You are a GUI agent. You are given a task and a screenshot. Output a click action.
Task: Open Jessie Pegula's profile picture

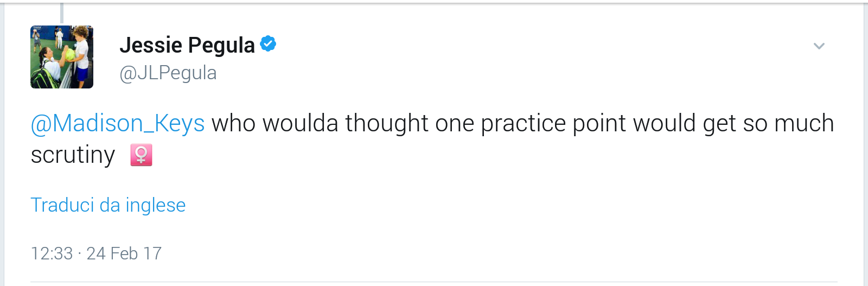62,57
